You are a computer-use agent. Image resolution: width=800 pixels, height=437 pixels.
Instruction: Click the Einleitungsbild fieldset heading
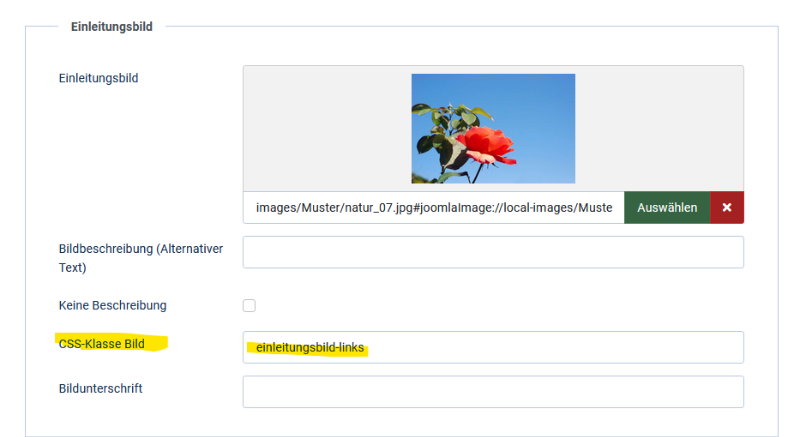(x=112, y=27)
